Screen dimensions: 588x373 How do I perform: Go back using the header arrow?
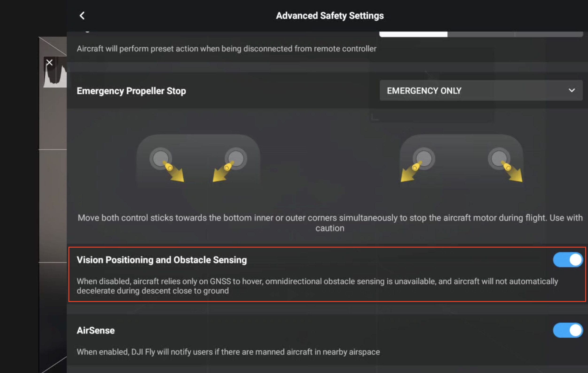(x=82, y=16)
